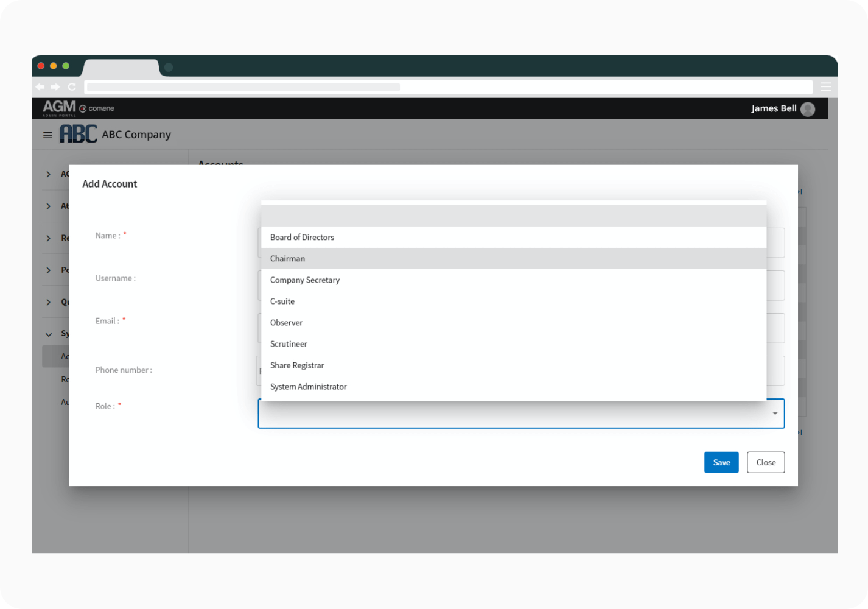Select System Administrator role option

[x=308, y=387]
